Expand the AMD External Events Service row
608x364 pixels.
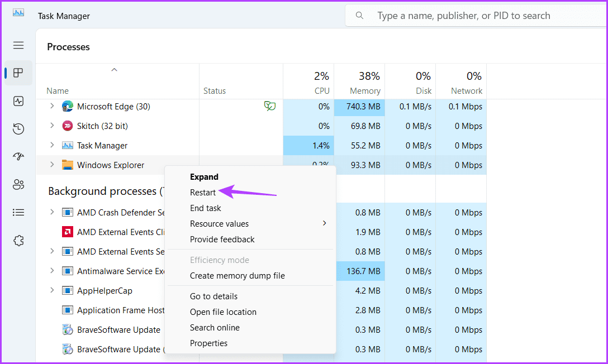point(52,251)
